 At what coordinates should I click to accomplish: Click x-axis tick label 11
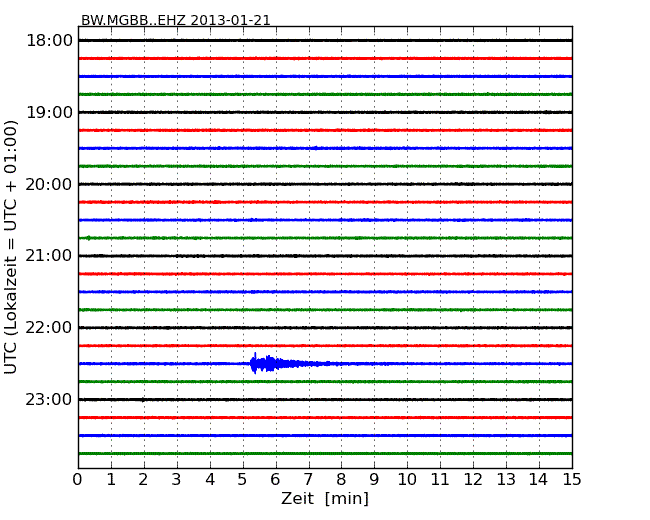(x=440, y=480)
